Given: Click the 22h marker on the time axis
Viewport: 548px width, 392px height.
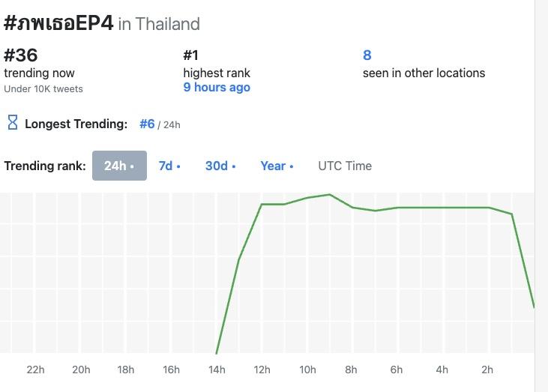Looking at the screenshot, I should (35, 370).
